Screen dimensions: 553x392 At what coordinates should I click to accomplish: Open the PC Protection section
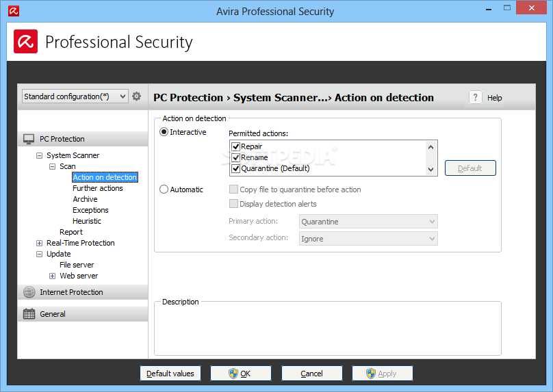83,139
